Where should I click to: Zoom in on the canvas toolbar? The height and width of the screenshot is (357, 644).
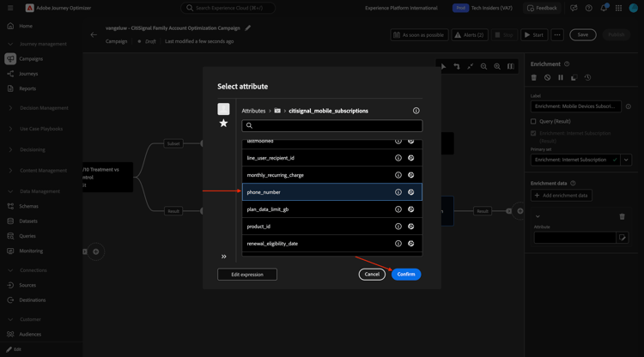tap(497, 66)
